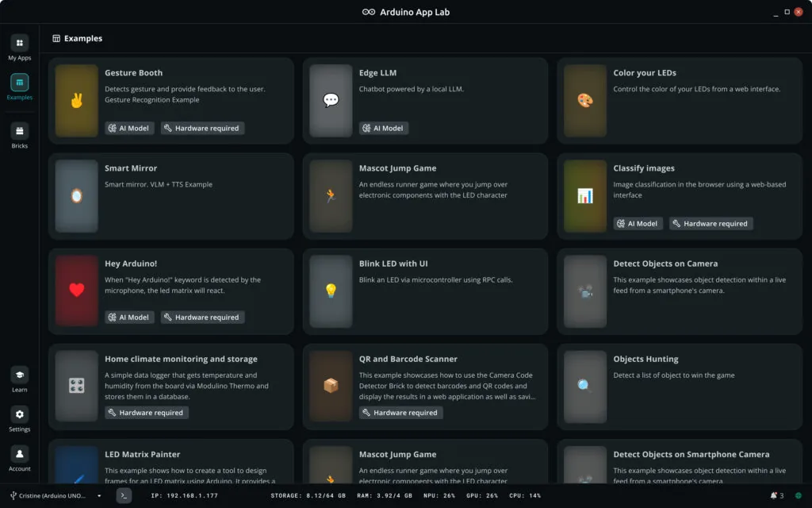
Task: Expand the Cristine board selector dropdown
Action: (x=56, y=495)
